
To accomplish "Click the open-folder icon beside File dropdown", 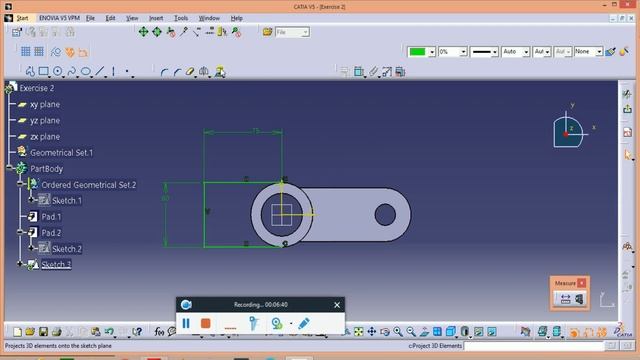I will coord(267,32).
